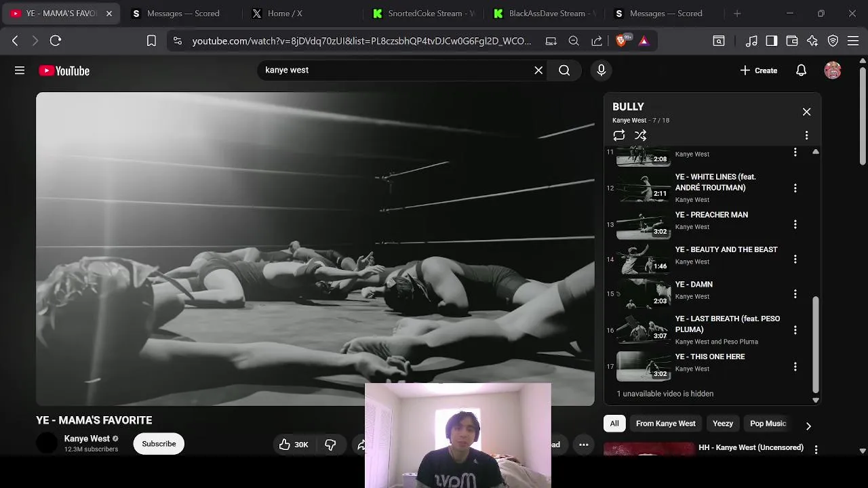Open options for WHITE LINES video
The image size is (868, 488).
pyautogui.click(x=795, y=188)
